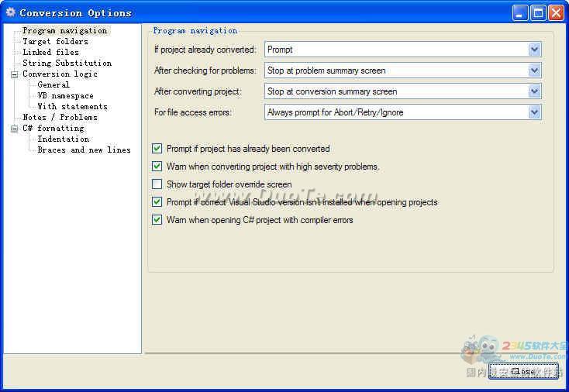Open the 'After converting project' dropdown
This screenshot has height=392, width=569.
534,91
